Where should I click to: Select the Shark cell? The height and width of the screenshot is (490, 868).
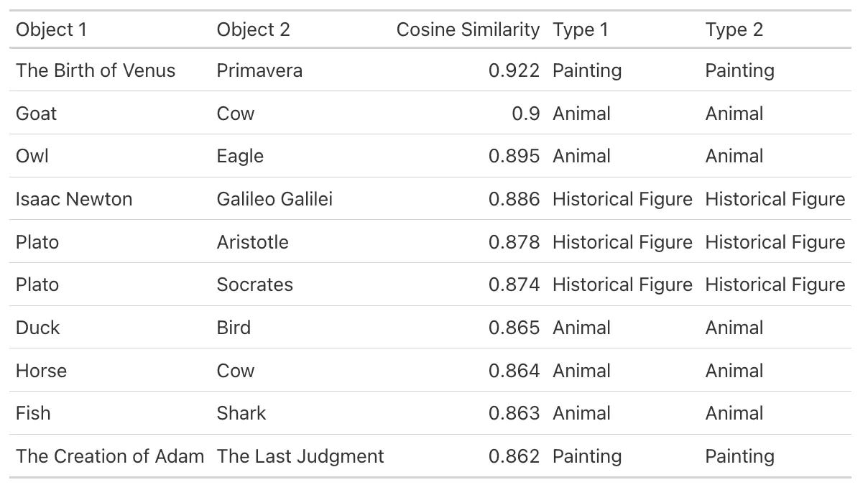241,413
